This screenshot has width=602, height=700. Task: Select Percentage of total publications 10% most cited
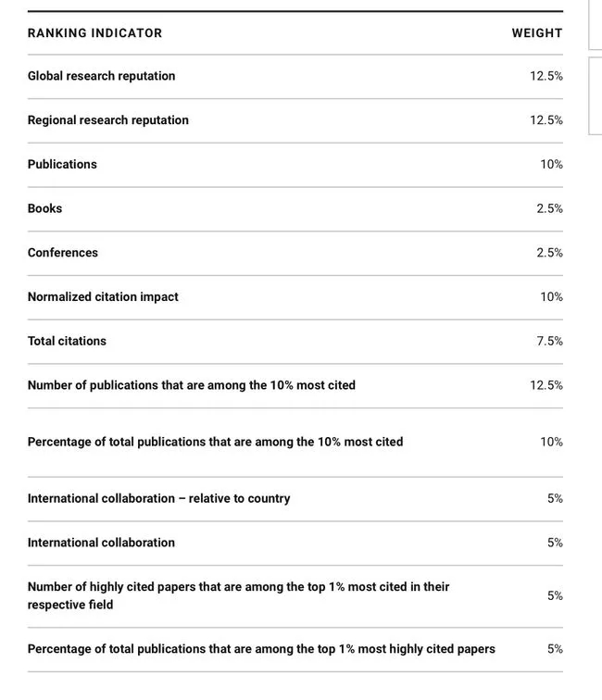point(215,442)
